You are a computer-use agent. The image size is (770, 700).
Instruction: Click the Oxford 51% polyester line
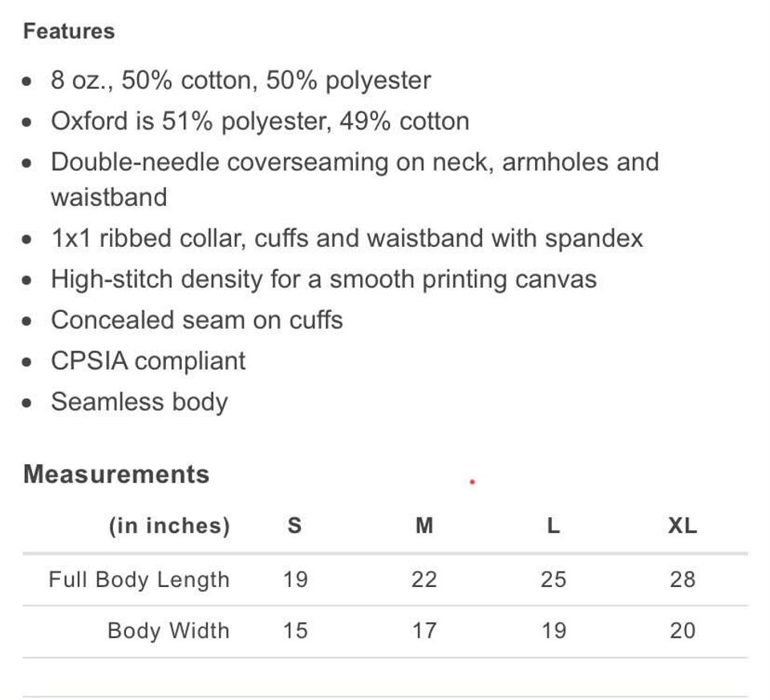[x=260, y=121]
